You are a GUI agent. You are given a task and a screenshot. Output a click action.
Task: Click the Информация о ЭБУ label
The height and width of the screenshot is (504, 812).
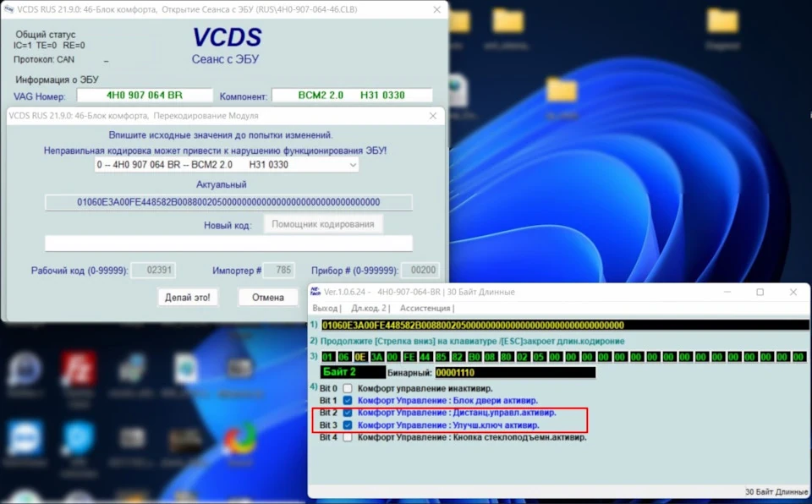57,79
